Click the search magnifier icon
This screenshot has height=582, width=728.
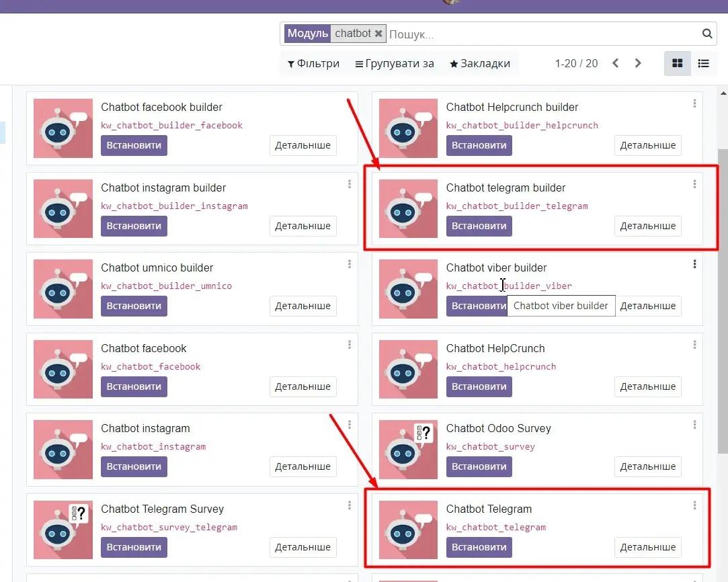pyautogui.click(x=707, y=34)
